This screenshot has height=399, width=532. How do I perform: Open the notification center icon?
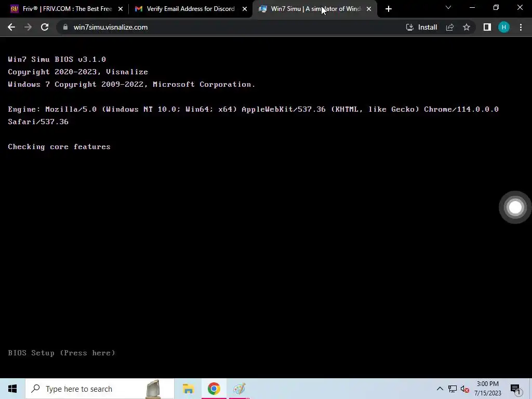click(515, 389)
